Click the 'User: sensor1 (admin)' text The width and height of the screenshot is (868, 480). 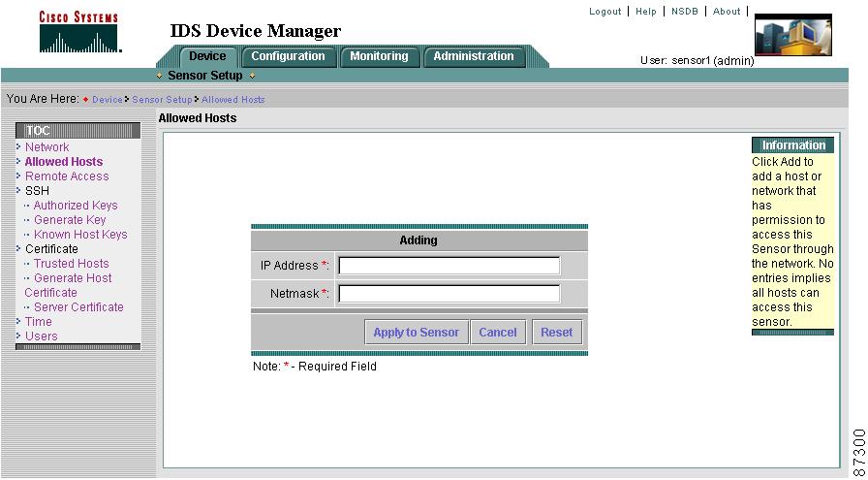pos(697,61)
